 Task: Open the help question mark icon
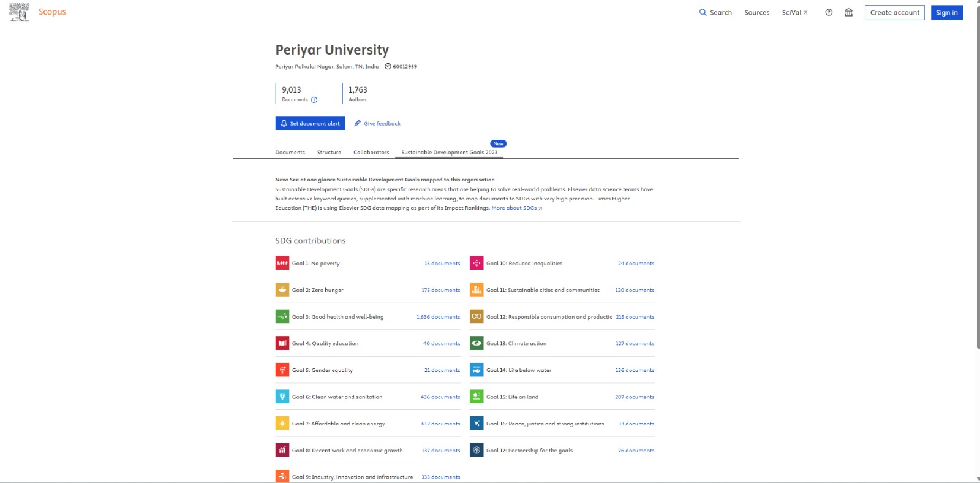[x=829, y=12]
